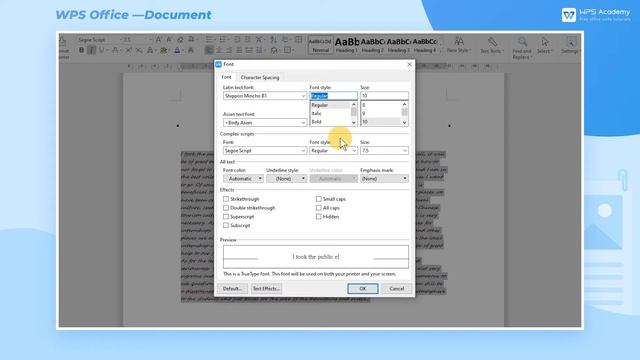Click the Decrease Font Size icon
Screen dimensions: 640x360
pos(169,40)
